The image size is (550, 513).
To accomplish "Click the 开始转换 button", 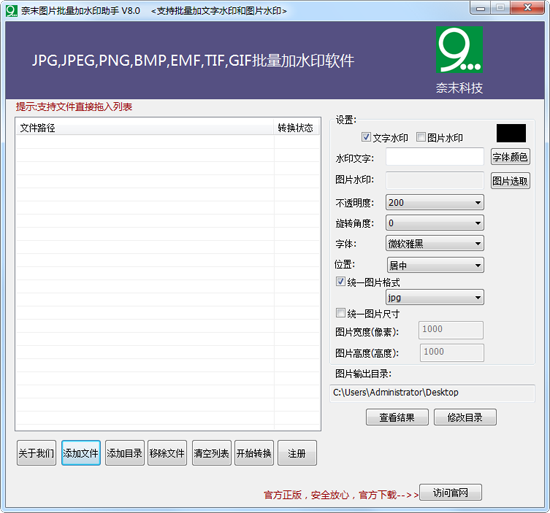I will point(254,453).
